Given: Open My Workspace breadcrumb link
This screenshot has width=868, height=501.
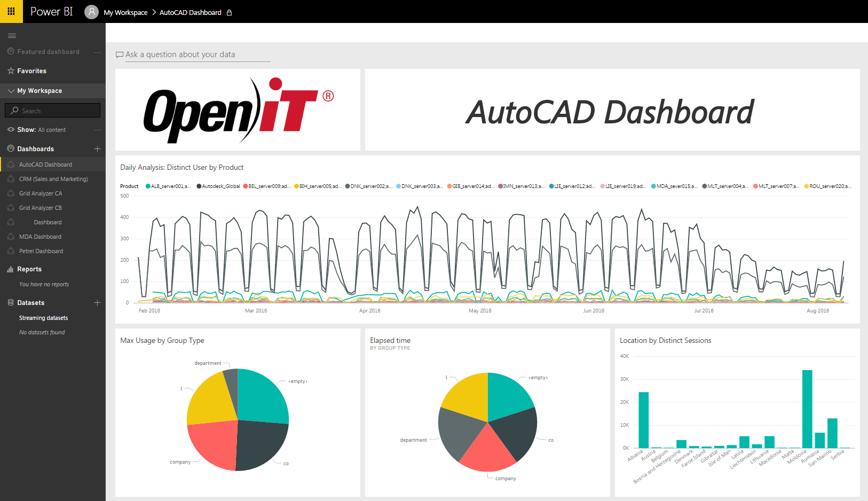Looking at the screenshot, I should [125, 12].
